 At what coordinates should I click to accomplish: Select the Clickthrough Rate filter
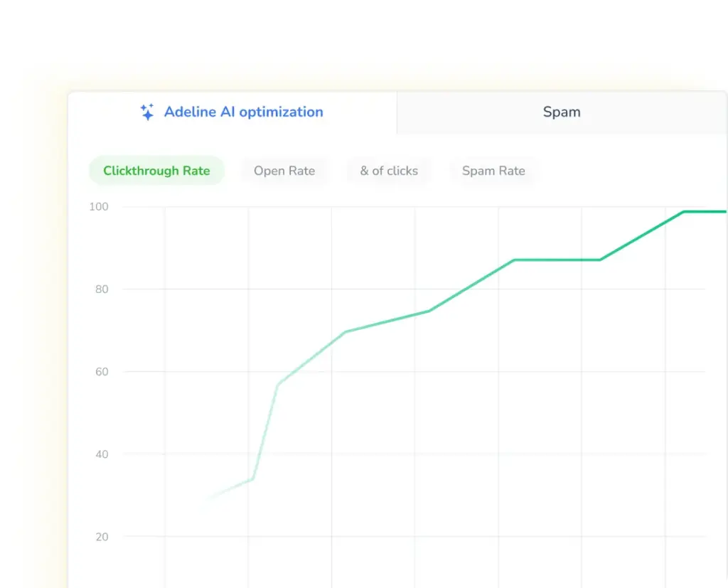pyautogui.click(x=156, y=171)
